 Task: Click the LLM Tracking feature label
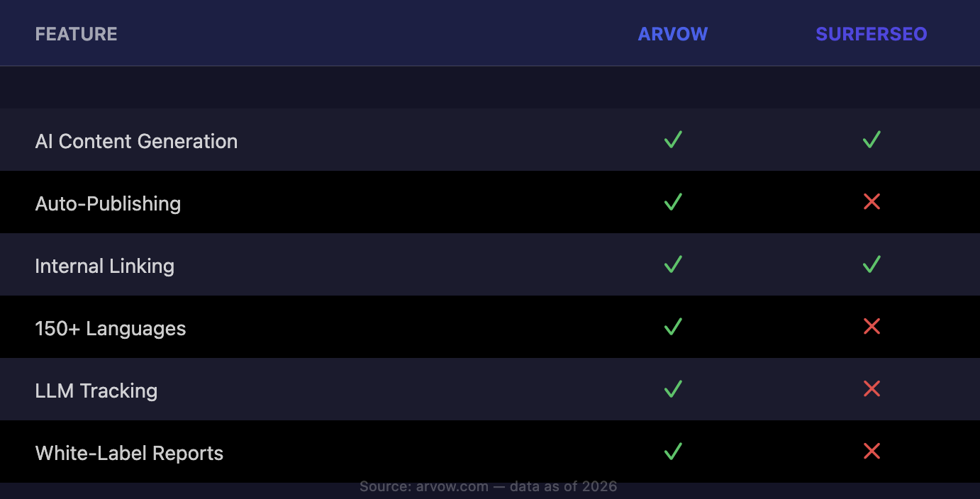pyautogui.click(x=96, y=391)
